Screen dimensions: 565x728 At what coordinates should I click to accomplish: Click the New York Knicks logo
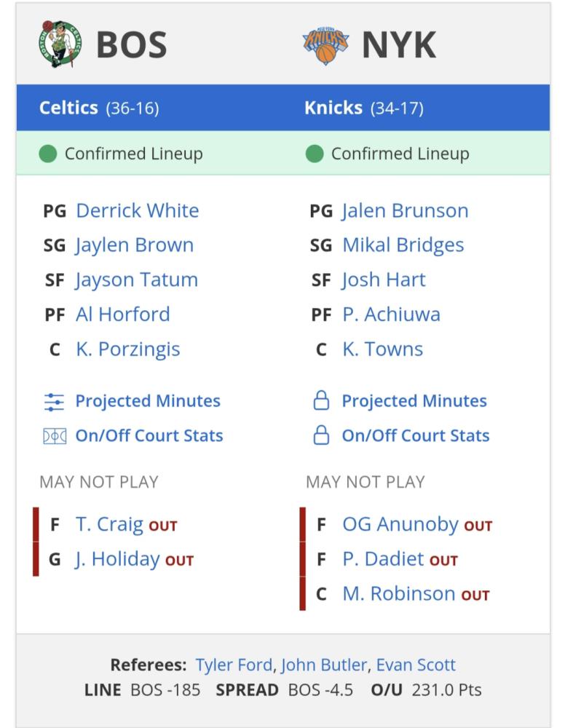click(x=325, y=44)
